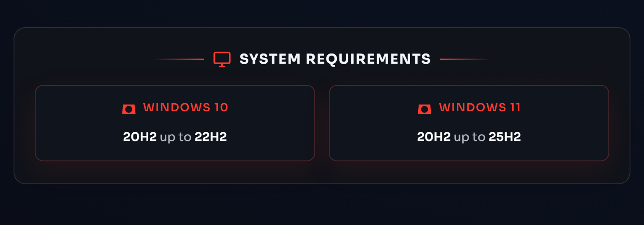Click the icon next to Windows 11
This screenshot has height=225, width=644.
click(424, 109)
